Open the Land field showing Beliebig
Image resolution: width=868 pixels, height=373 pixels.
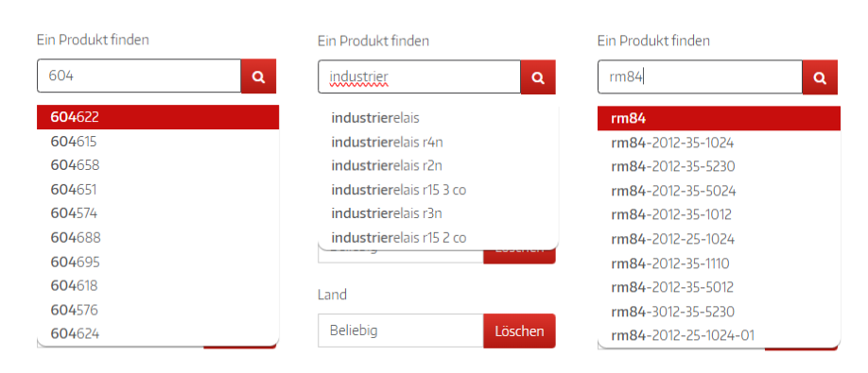[x=401, y=331]
